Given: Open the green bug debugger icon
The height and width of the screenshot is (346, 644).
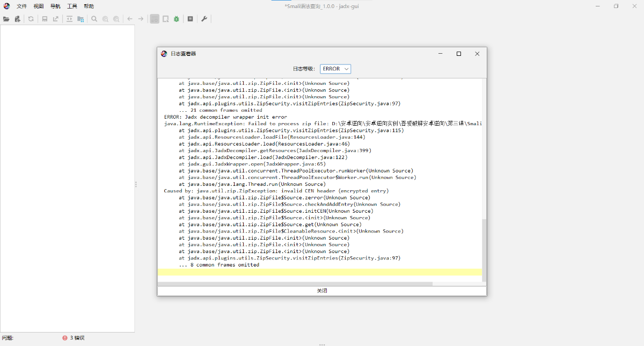Looking at the screenshot, I should click(176, 19).
